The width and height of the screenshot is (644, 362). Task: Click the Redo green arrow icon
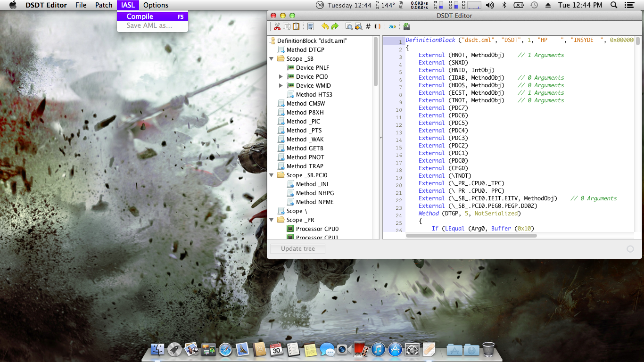tap(335, 26)
